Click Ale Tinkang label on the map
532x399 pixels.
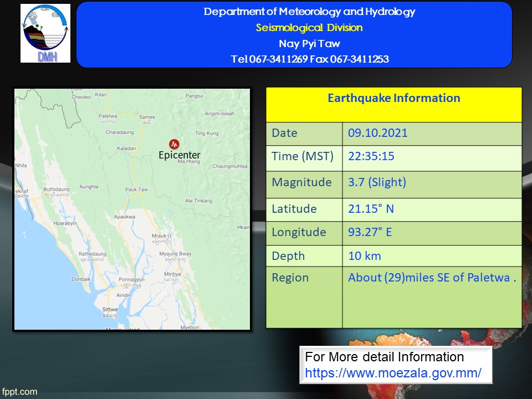point(199,201)
